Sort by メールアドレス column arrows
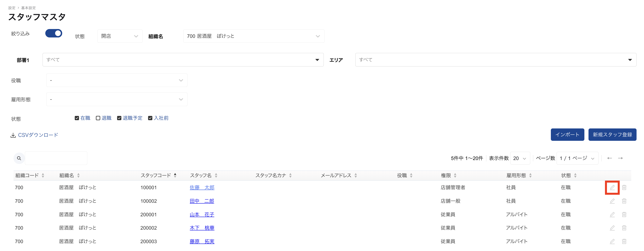The width and height of the screenshot is (644, 251). [x=356, y=176]
